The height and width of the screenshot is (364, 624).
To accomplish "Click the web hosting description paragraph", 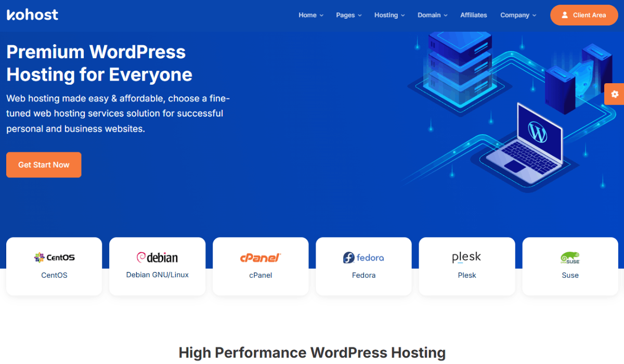I will [x=118, y=113].
